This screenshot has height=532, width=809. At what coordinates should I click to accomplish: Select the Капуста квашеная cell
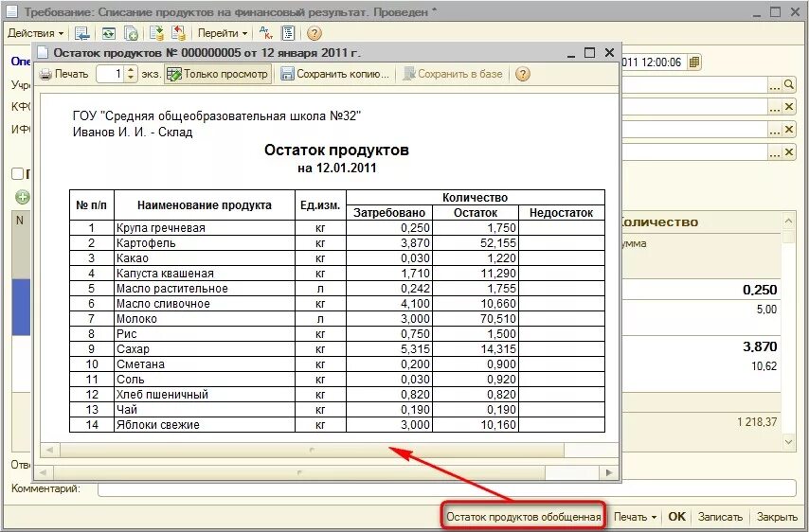(x=205, y=274)
